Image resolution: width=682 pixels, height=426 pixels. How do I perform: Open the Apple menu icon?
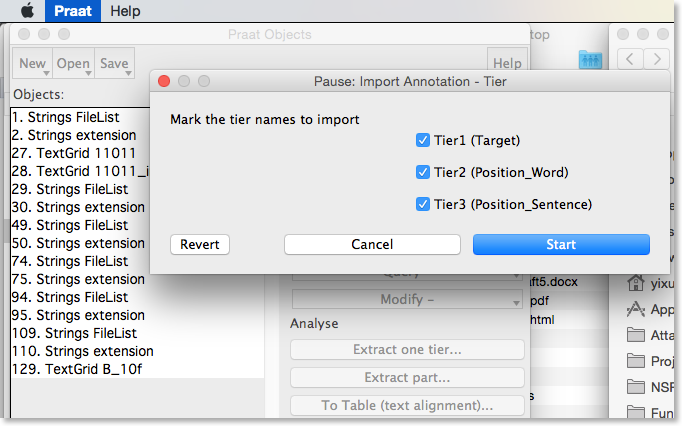pos(27,10)
